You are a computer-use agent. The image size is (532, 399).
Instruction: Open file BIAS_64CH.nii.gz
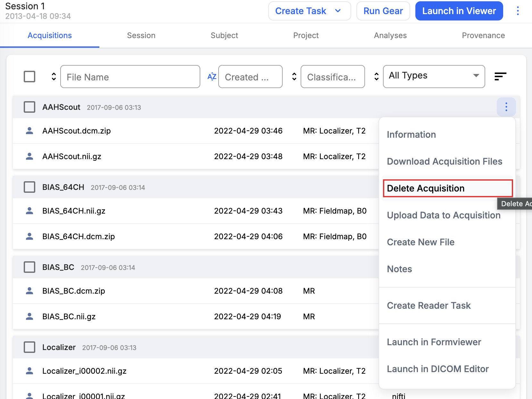[x=74, y=211]
